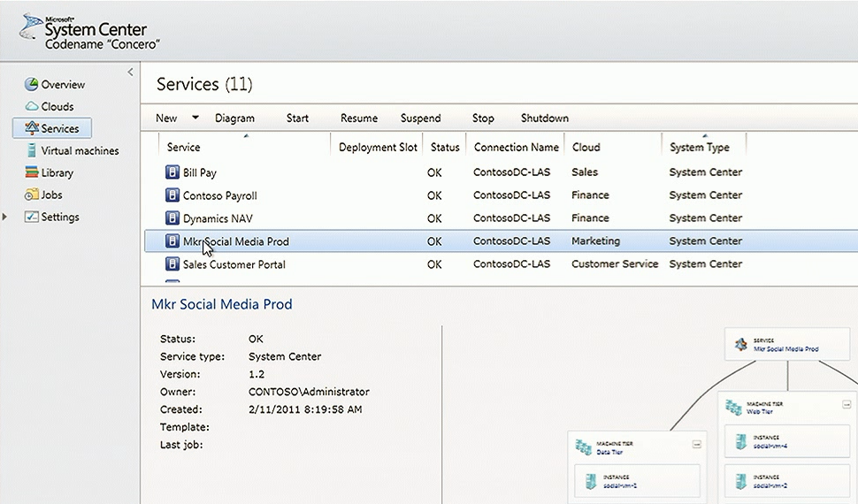Click the Library icon in sidebar
858x504 pixels.
point(32,172)
